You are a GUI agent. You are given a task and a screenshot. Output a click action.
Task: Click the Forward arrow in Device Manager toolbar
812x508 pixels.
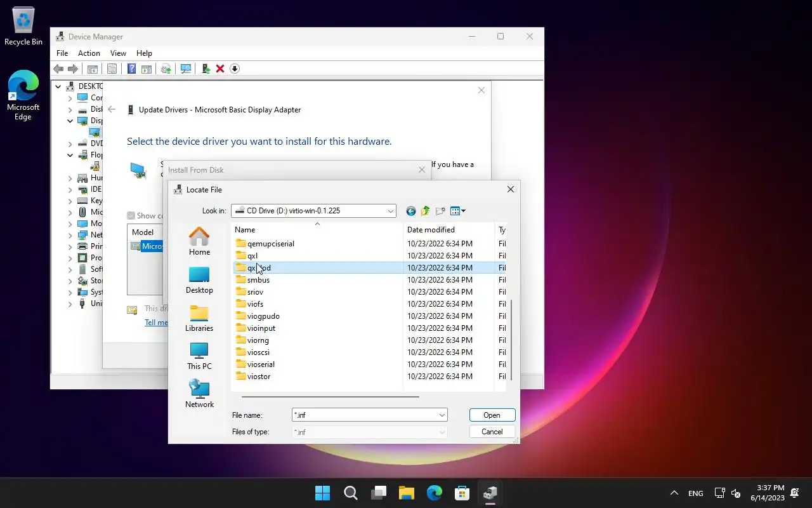(x=73, y=69)
